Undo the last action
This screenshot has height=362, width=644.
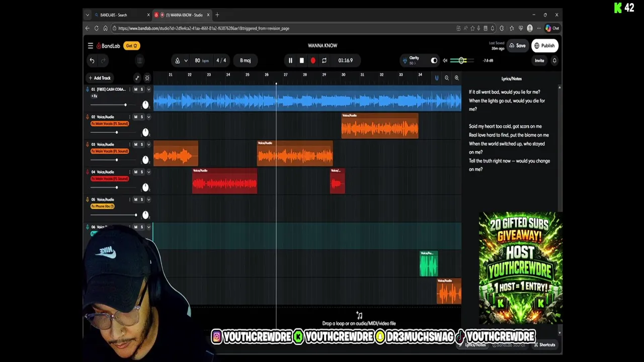(x=92, y=60)
